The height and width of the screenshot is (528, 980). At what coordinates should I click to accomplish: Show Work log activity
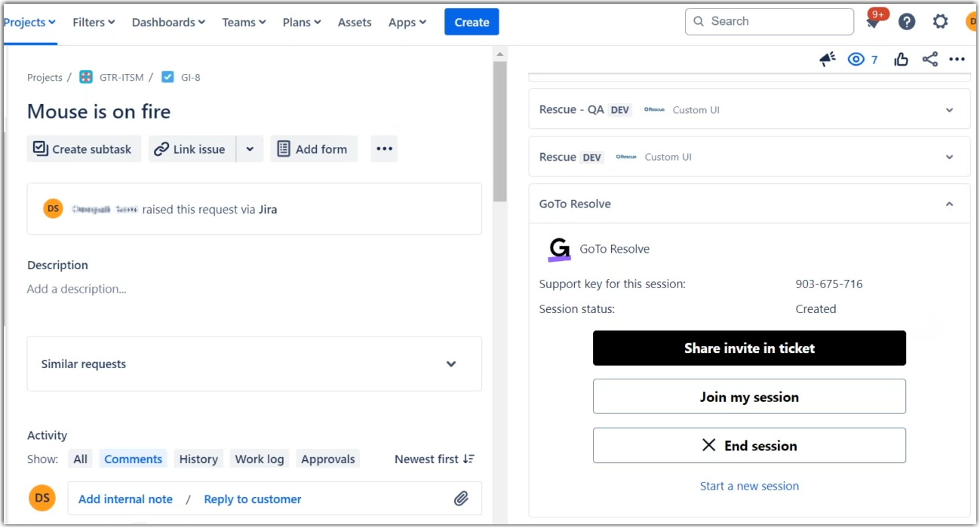pyautogui.click(x=260, y=459)
